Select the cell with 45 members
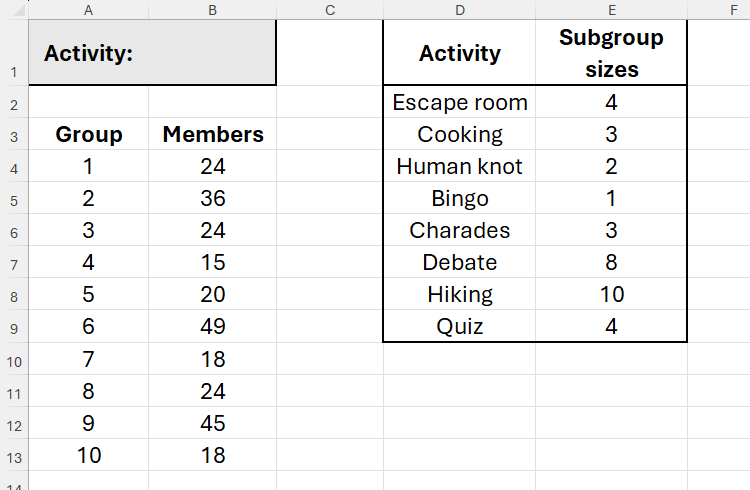Screen dimensions: 750x490 pyautogui.click(x=212, y=423)
